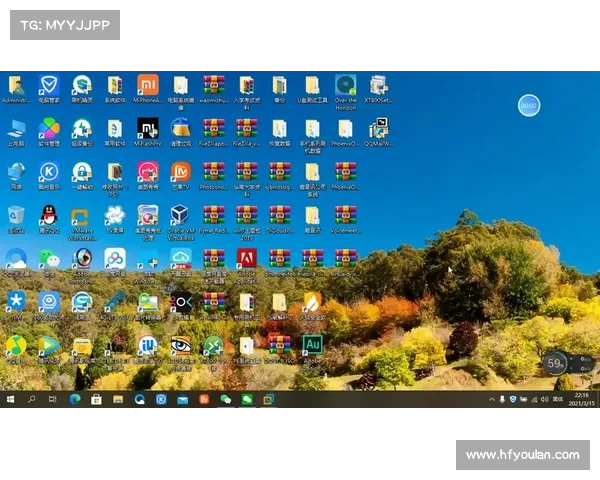Launch Mango TV (芒果TV) orange icon
This screenshot has height=480, width=600.
point(181,172)
